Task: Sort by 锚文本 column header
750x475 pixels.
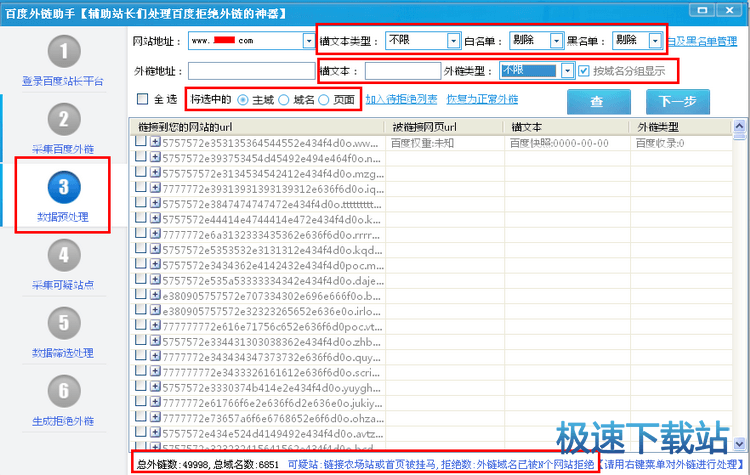Action: click(x=566, y=127)
